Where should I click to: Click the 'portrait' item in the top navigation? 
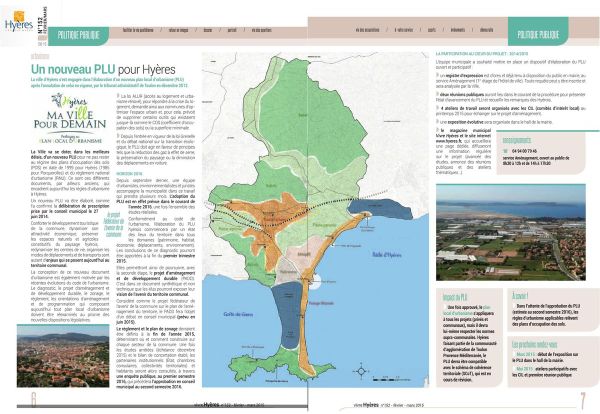point(232,30)
